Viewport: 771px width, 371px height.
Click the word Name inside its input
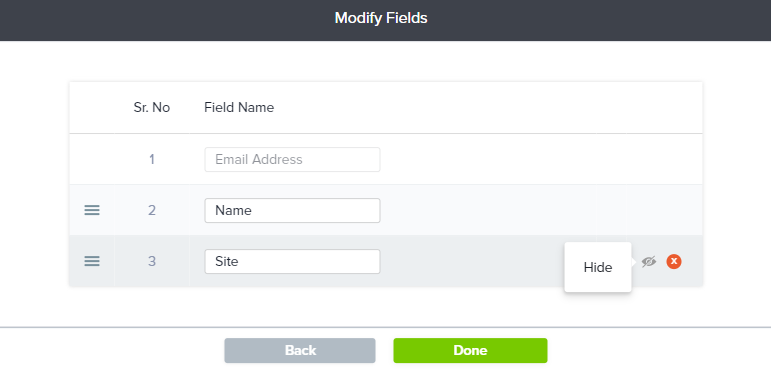coord(234,210)
